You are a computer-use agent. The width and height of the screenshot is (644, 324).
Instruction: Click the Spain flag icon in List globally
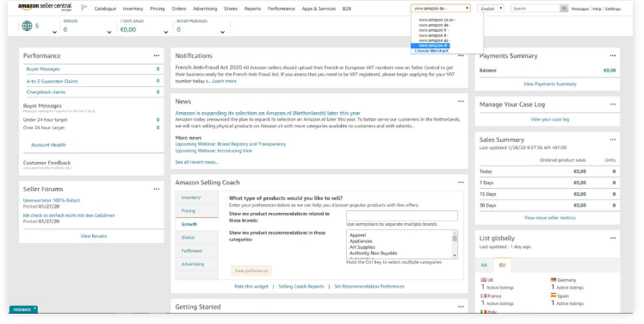pyautogui.click(x=554, y=296)
